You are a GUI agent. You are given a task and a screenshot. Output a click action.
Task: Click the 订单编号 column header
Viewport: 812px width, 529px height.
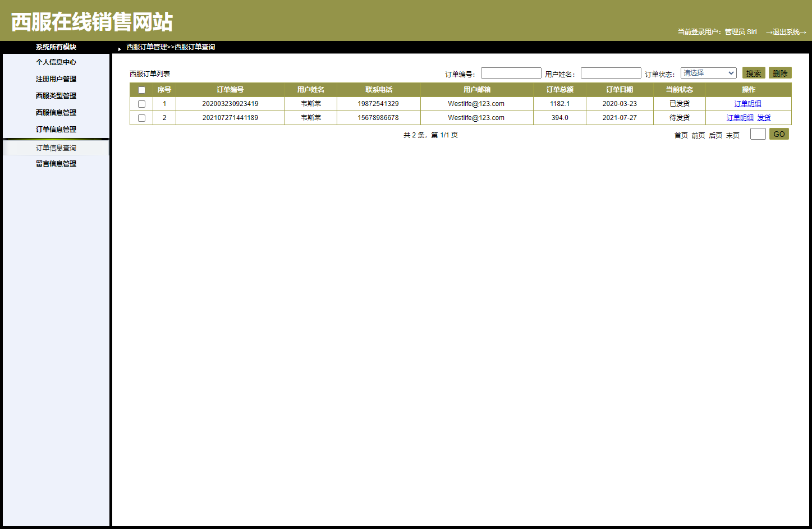(x=230, y=90)
